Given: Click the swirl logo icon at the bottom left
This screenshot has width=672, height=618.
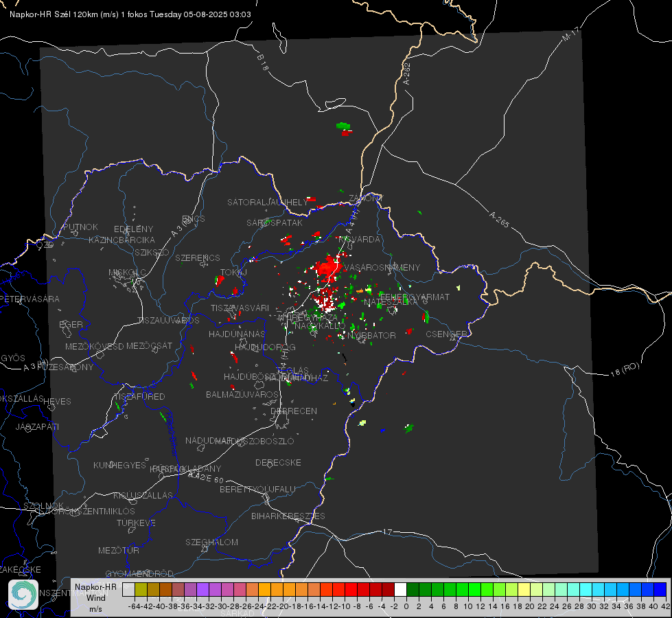Looking at the screenshot, I should click(x=23, y=595).
